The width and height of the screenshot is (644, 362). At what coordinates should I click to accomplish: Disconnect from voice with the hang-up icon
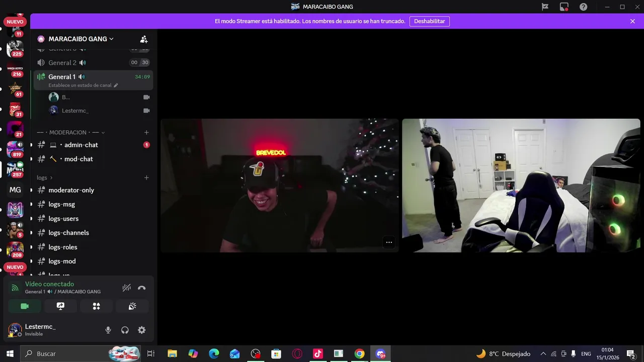[142, 288]
